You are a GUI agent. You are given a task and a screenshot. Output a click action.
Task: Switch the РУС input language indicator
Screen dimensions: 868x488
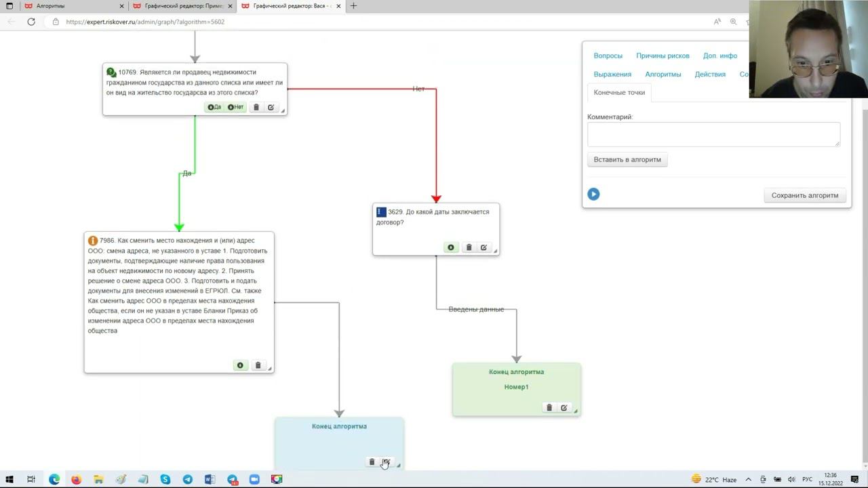[808, 479]
